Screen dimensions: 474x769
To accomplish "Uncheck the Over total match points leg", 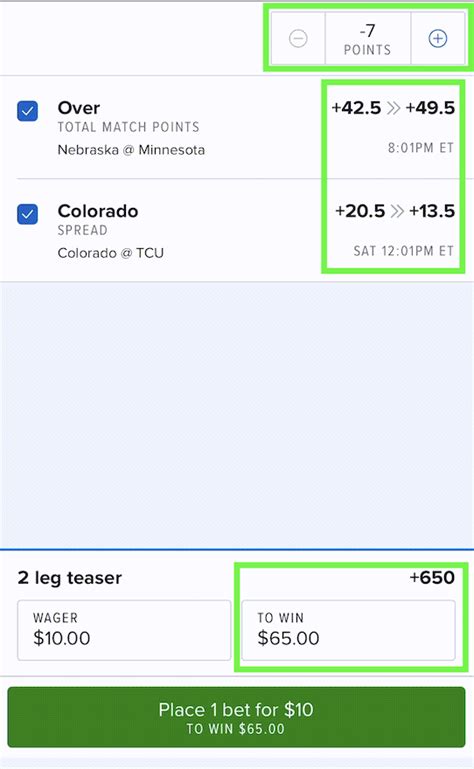I will pos(27,111).
